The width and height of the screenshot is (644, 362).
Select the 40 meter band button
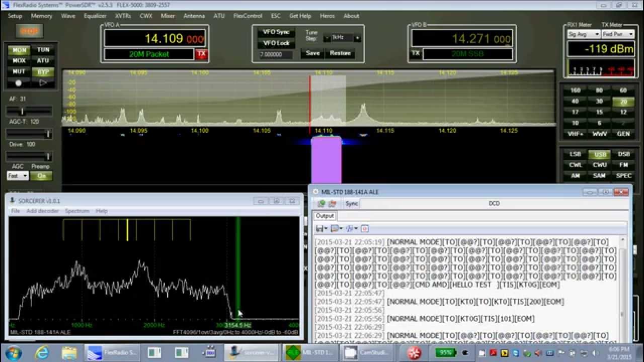(575, 102)
